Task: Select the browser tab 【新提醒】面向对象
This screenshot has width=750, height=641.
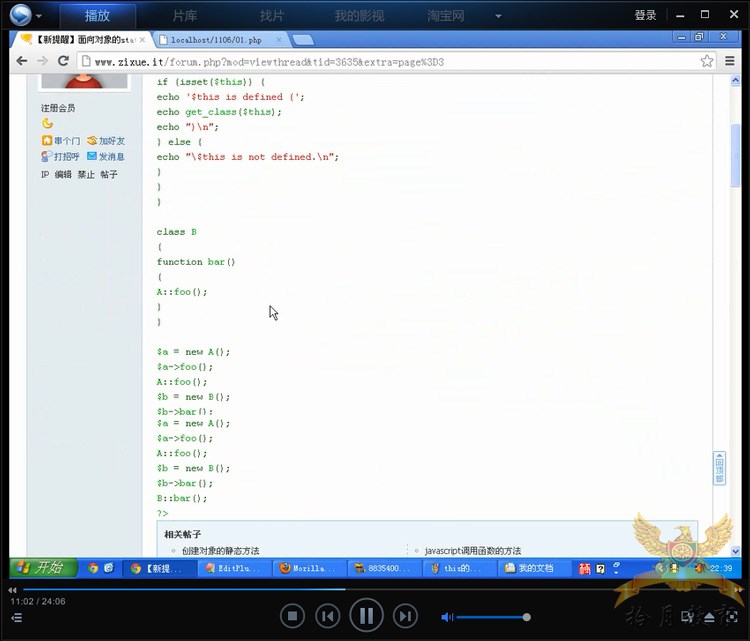Action: coord(79,40)
